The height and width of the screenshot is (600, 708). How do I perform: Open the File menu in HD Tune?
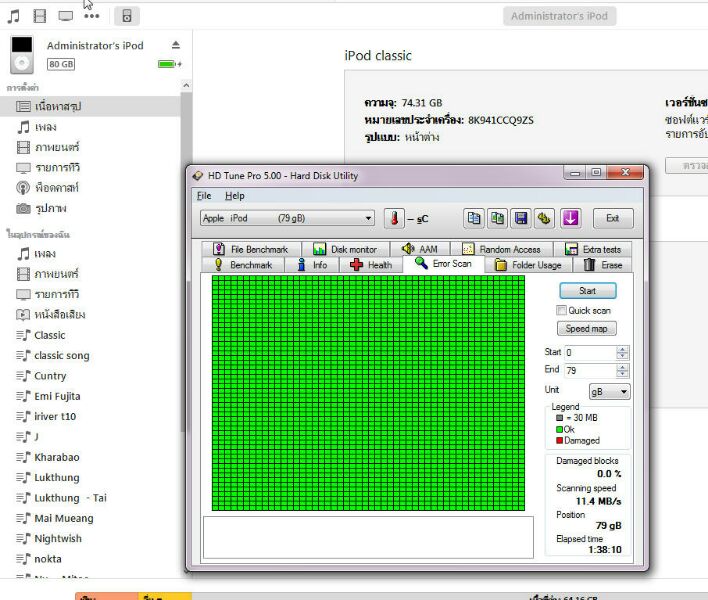tap(204, 196)
